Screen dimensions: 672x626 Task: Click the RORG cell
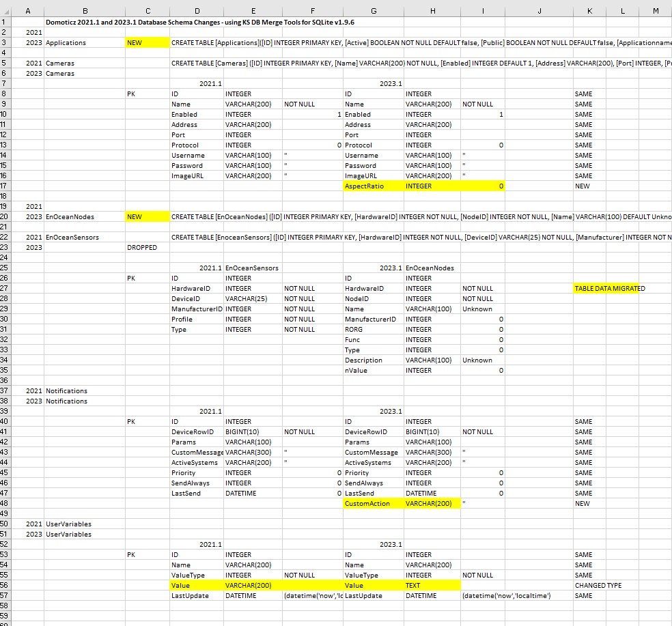374,330
